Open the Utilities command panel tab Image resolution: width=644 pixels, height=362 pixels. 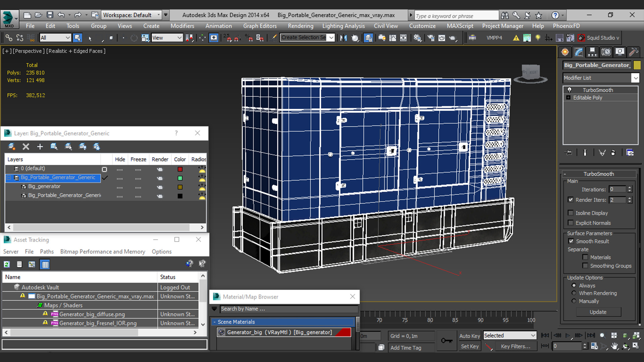point(633,52)
